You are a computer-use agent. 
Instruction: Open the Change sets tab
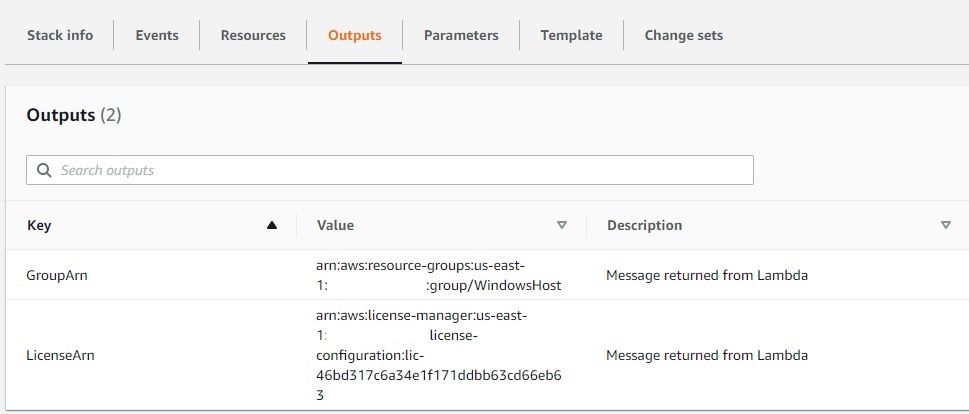683,35
